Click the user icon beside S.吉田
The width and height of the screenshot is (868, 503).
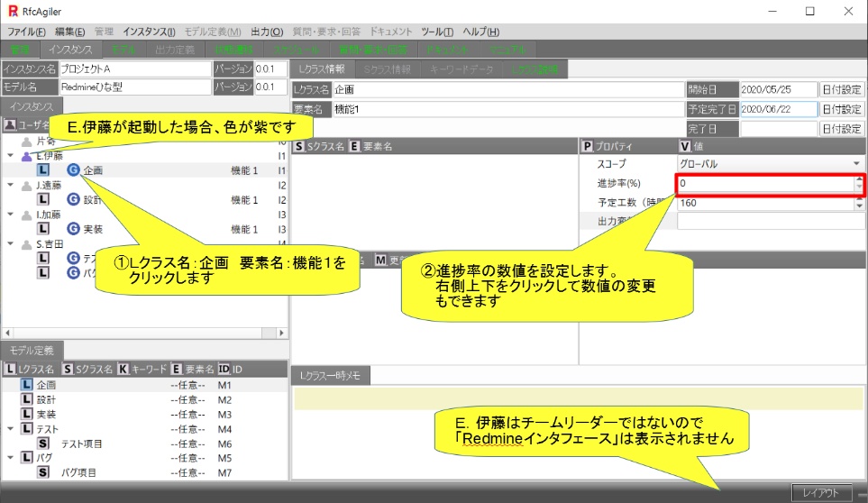[x=26, y=244]
